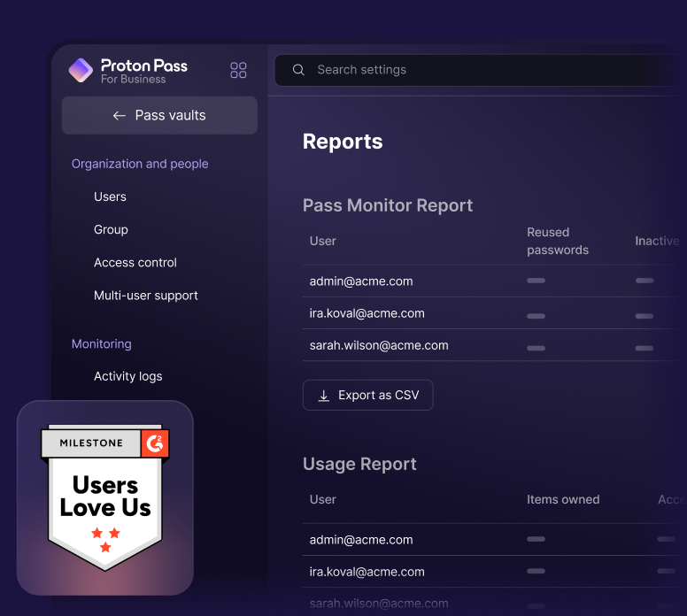
Task: Click the User column header in Pass Monitor Report
Action: point(323,241)
